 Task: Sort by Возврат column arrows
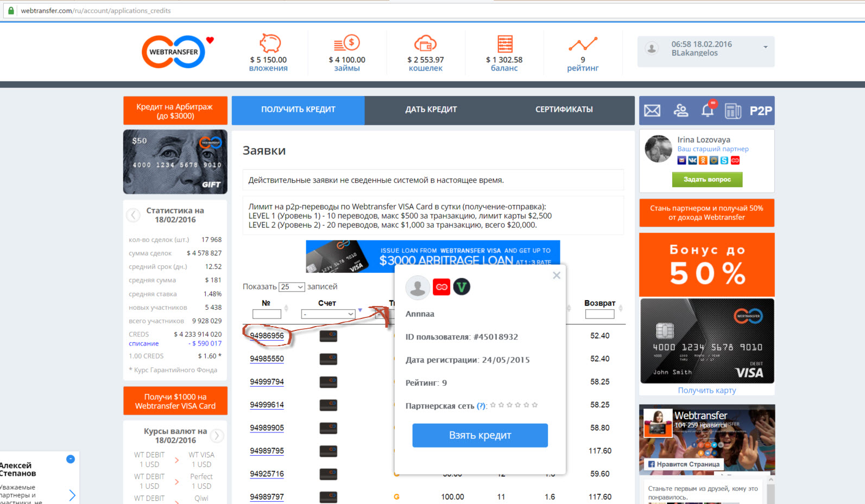(621, 308)
